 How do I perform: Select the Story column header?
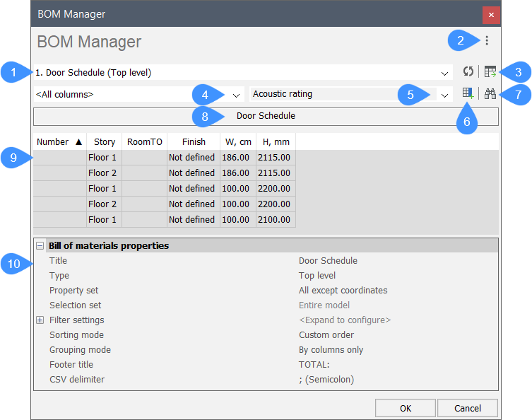105,142
